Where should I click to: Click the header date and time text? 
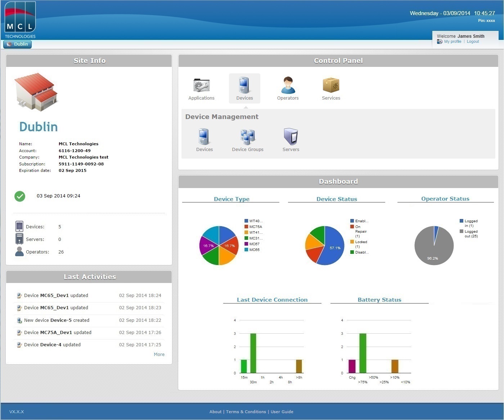(x=452, y=13)
